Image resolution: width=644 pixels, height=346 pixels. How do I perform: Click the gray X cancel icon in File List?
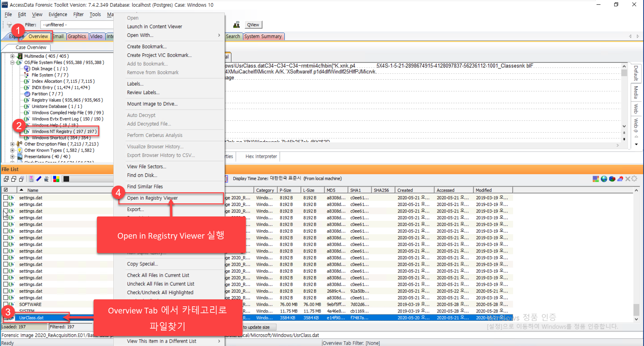coord(628,179)
